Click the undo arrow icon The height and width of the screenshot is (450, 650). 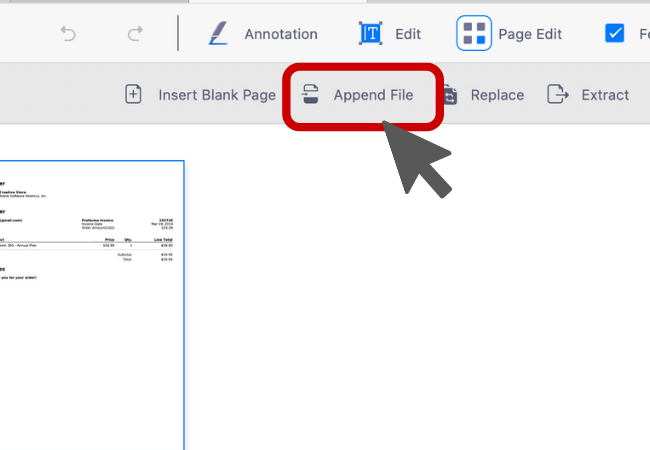click(68, 34)
